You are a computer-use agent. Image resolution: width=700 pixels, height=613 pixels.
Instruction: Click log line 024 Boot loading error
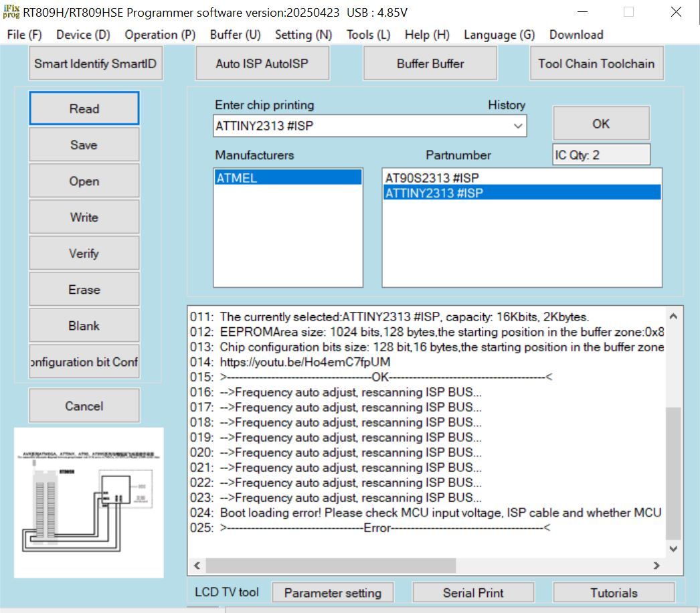tap(426, 513)
